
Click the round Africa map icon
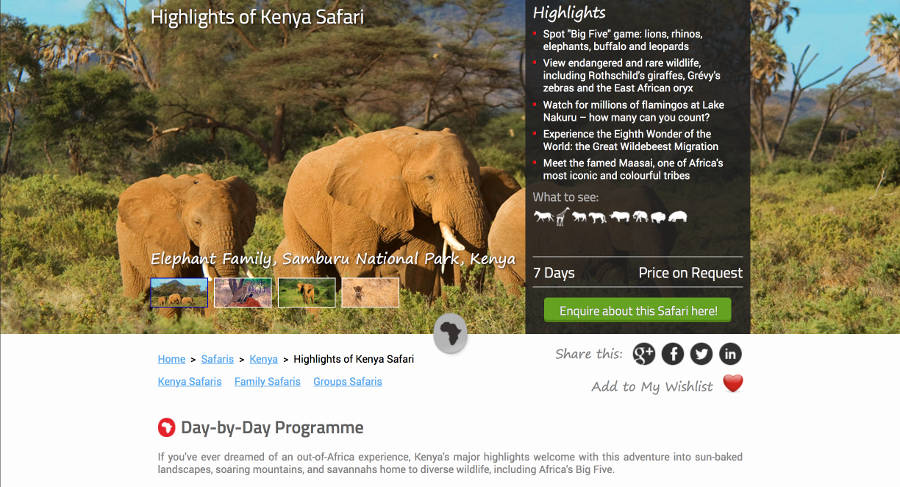451,335
